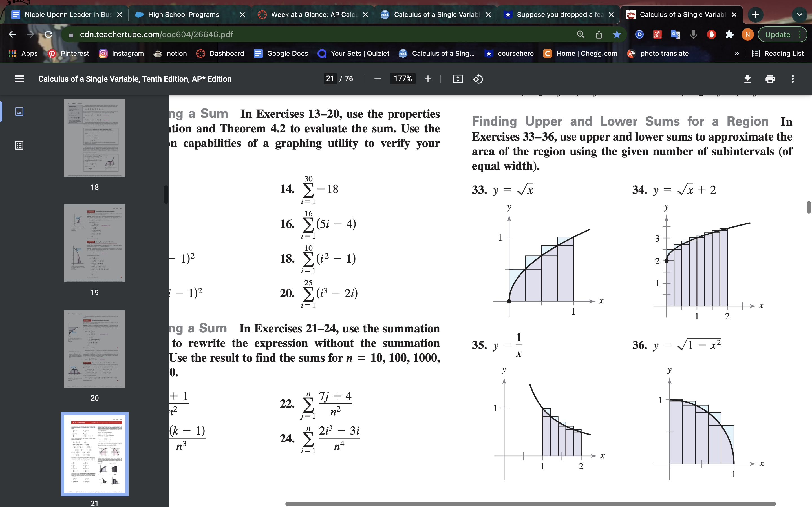Image resolution: width=812 pixels, height=507 pixels.
Task: Open the thumbnail view in the sidebar
Action: tap(19, 112)
